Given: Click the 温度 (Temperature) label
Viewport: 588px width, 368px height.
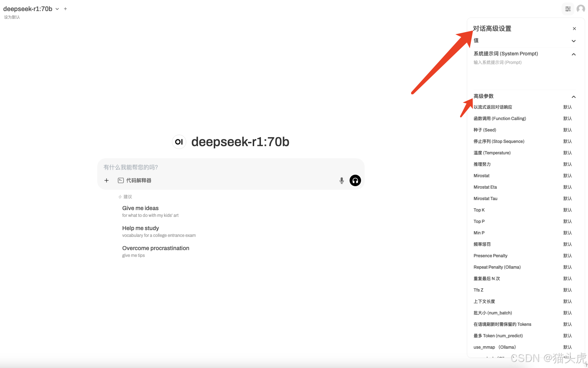Looking at the screenshot, I should (492, 153).
